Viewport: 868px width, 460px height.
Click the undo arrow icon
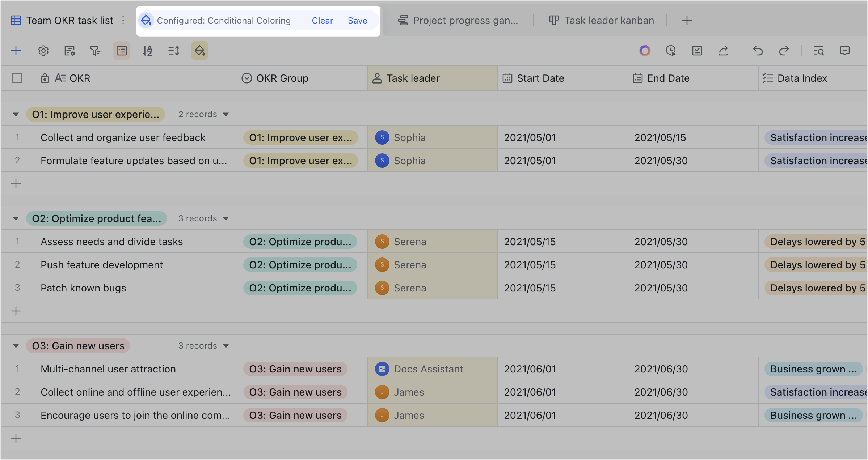[758, 51]
